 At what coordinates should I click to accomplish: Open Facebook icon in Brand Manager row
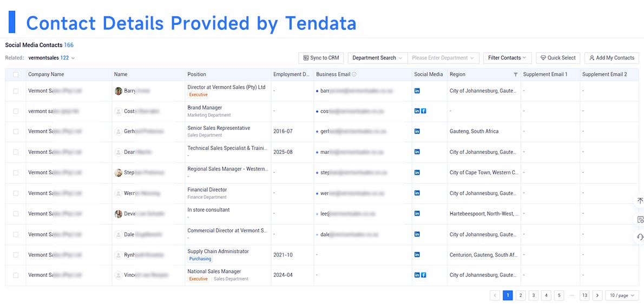tap(423, 111)
